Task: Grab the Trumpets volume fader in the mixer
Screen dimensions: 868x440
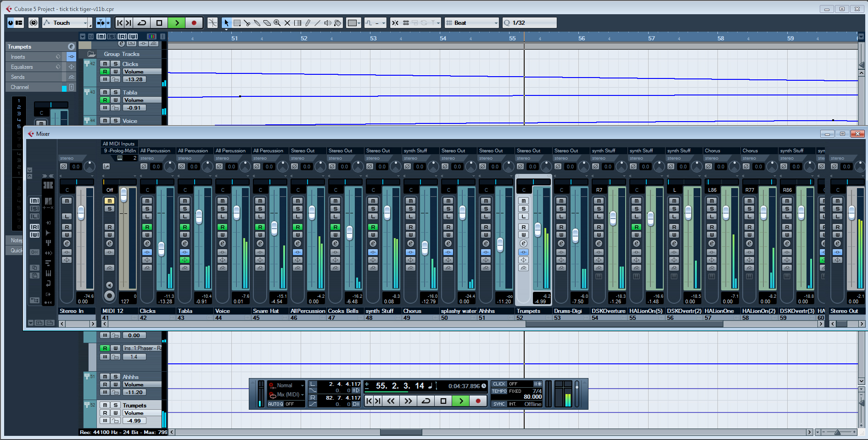Action: click(x=538, y=229)
